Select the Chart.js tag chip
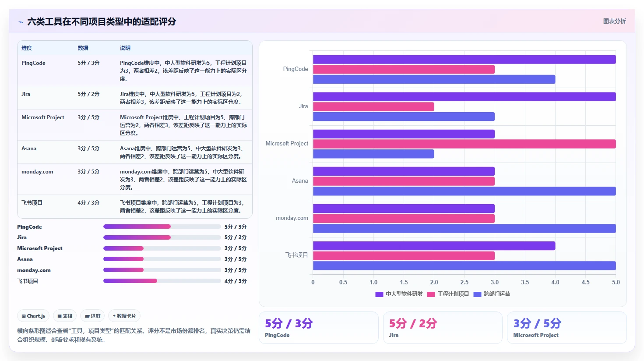Image resolution: width=644 pixels, height=361 pixels. [33, 316]
